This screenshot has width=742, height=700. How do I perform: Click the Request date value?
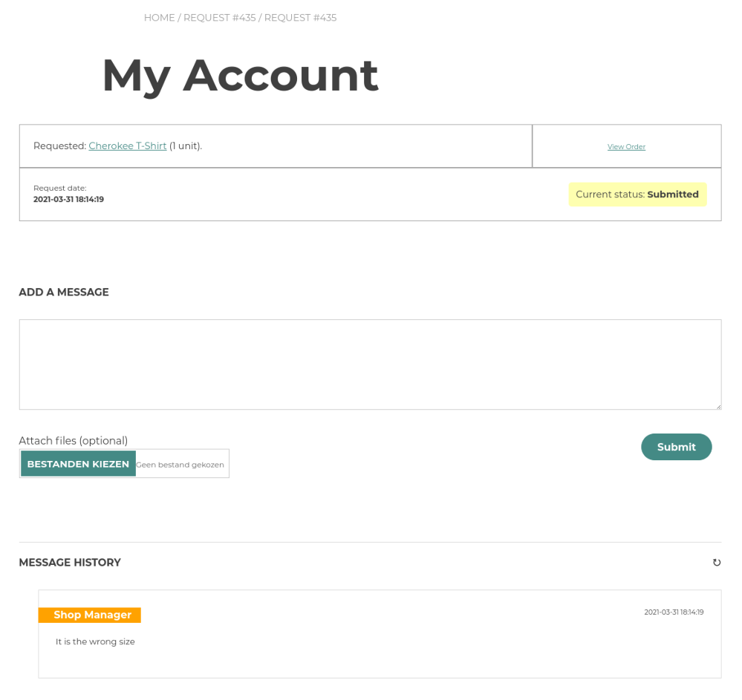68,200
